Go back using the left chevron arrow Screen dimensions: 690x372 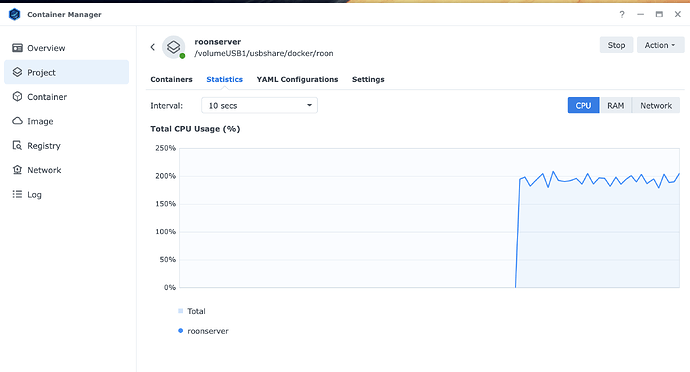click(153, 47)
